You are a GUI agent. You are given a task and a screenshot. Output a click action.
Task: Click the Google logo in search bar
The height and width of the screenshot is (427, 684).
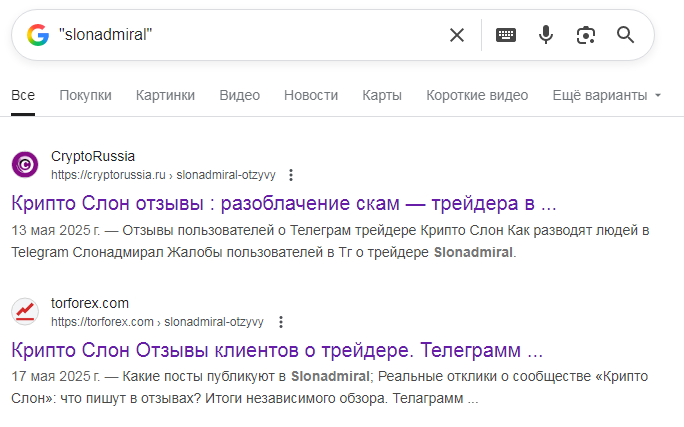38,35
